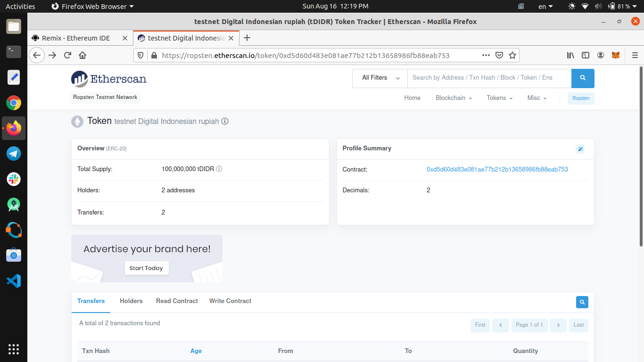Go to the Last page button
The width and height of the screenshot is (644, 362).
(x=579, y=325)
